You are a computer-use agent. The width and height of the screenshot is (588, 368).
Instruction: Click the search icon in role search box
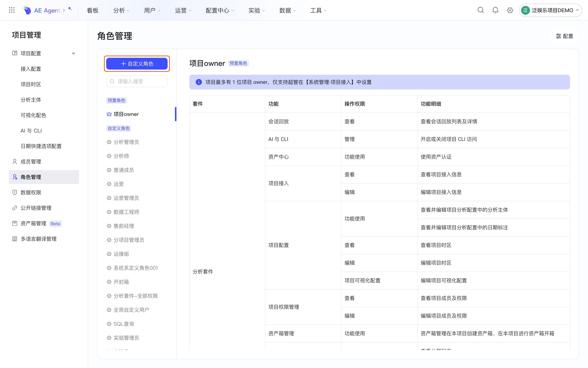click(x=112, y=81)
